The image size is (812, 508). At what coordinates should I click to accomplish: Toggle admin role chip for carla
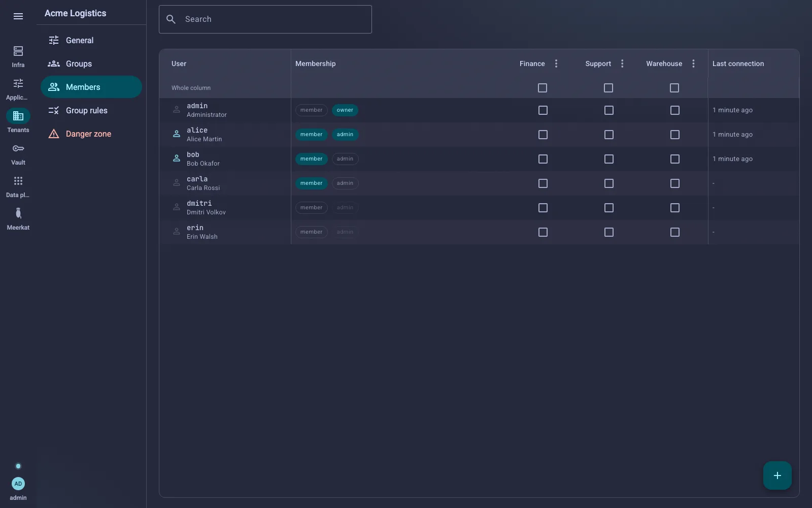tap(345, 183)
